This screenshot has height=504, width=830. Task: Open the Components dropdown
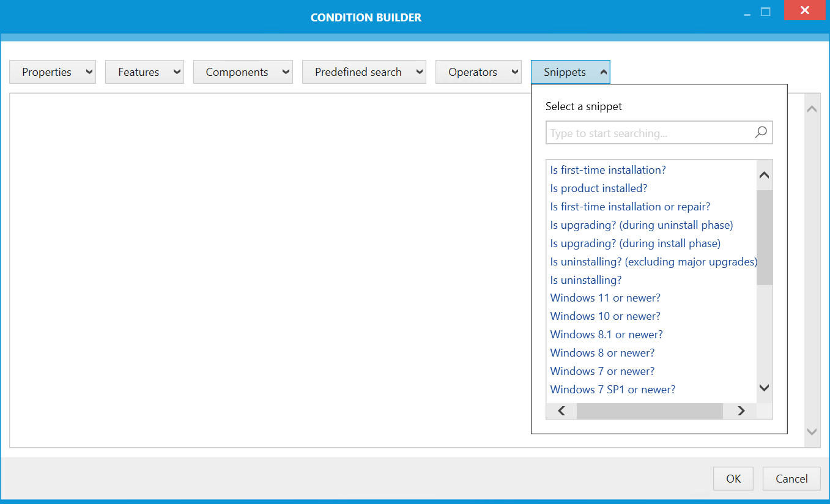[243, 72]
